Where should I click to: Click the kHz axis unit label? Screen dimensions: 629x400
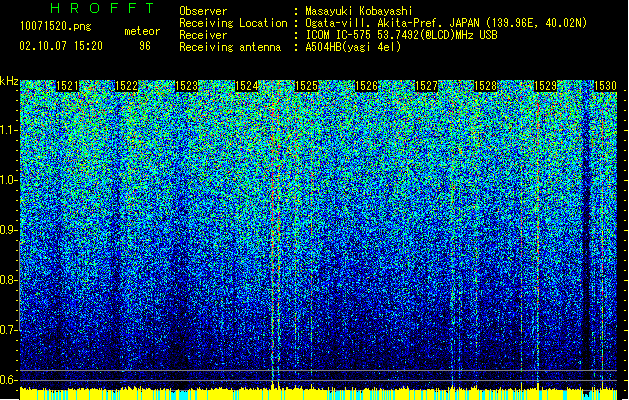[x=9, y=81]
